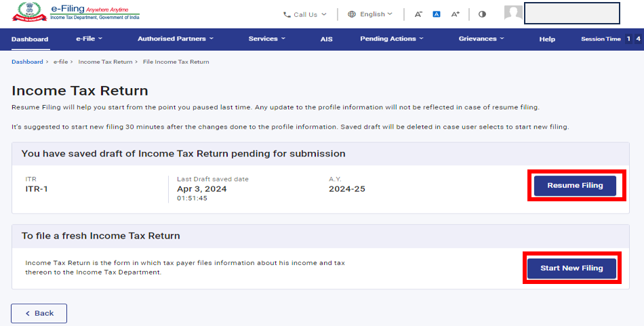Click the user profile avatar
The image size is (644, 326).
(513, 14)
